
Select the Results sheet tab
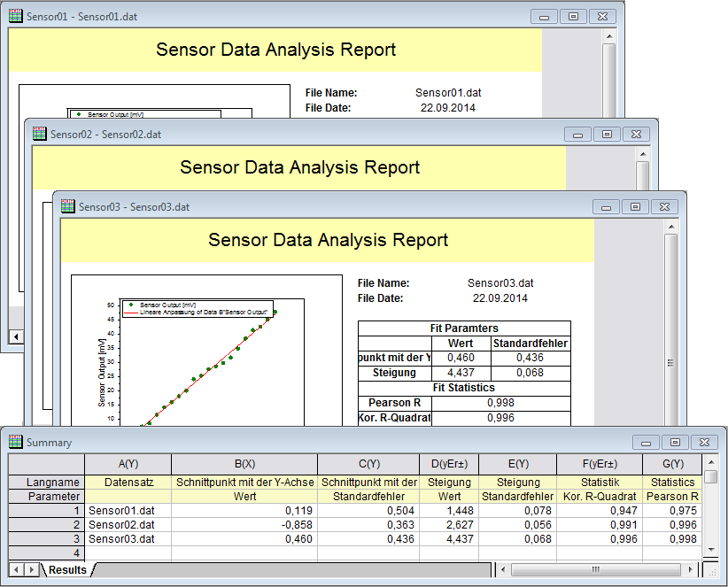pyautogui.click(x=68, y=570)
